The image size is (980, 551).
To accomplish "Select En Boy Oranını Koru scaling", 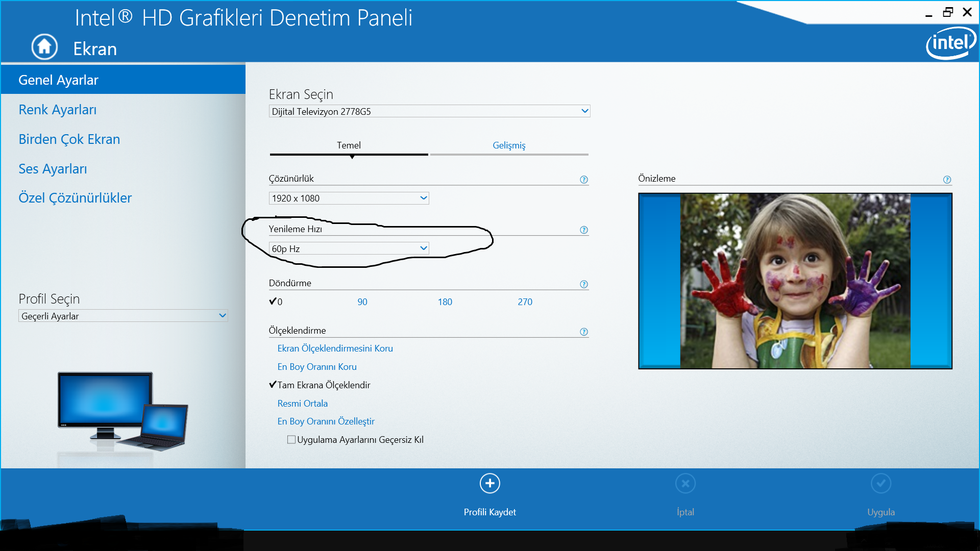I will (316, 367).
